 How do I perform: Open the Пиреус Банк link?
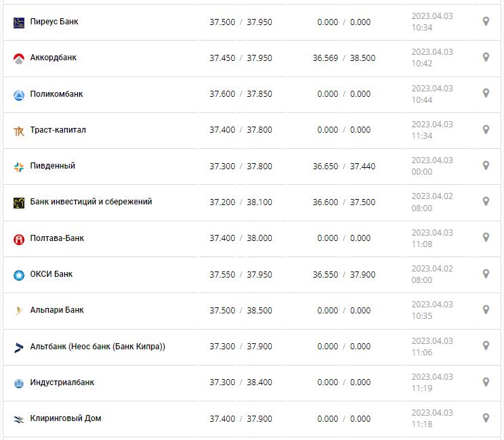click(54, 22)
